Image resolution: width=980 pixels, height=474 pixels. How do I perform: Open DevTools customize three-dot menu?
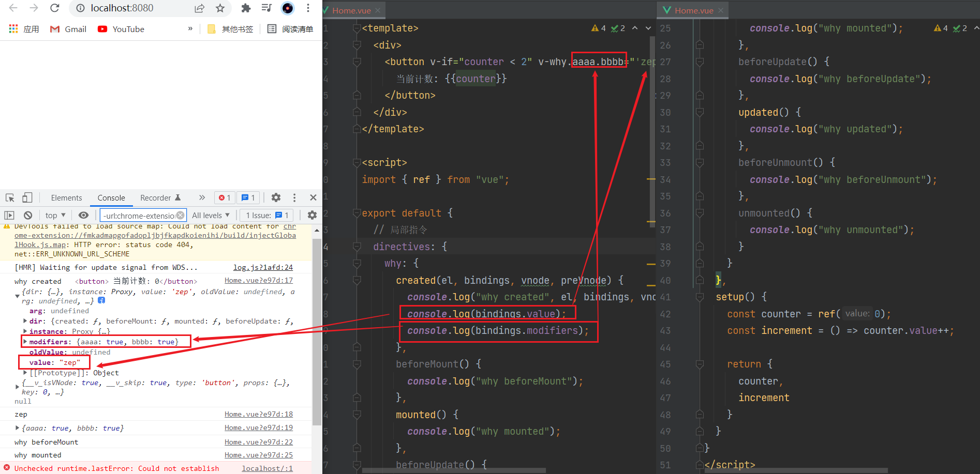point(294,197)
